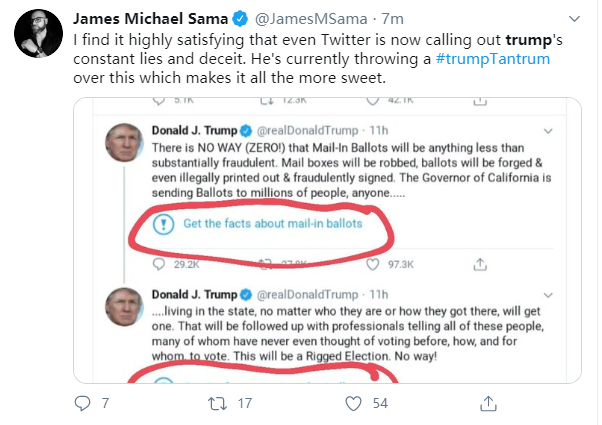Viewport: 602px width, 425px height.
Task: Reply to James Michael Sama's tweet
Action: pos(83,403)
